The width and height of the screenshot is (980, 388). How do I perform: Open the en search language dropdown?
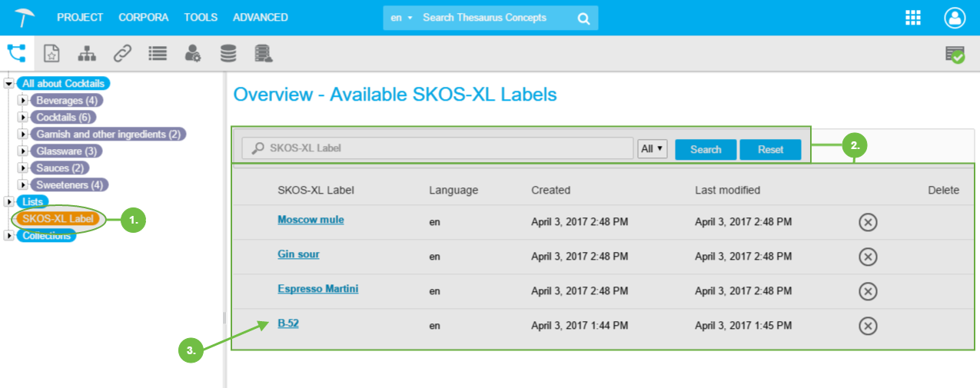pos(401,18)
